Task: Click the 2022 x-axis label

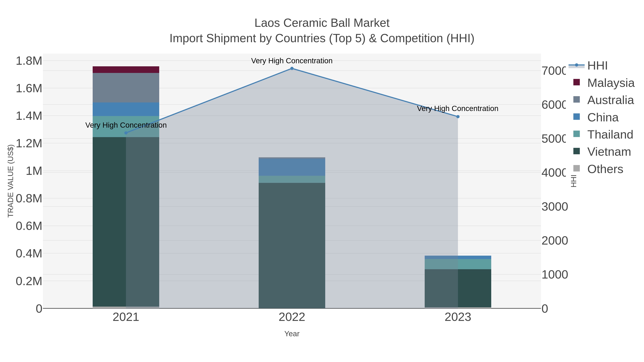Action: point(292,317)
